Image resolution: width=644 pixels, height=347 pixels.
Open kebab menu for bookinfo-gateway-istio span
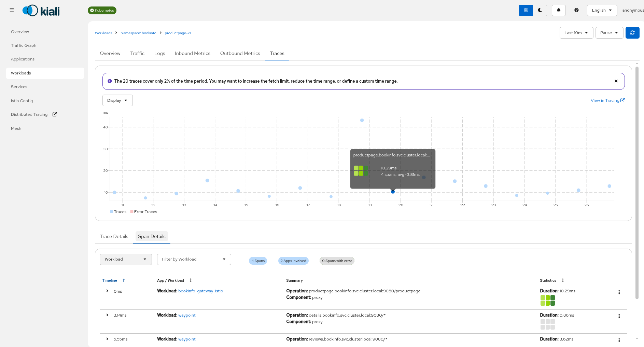(619, 292)
